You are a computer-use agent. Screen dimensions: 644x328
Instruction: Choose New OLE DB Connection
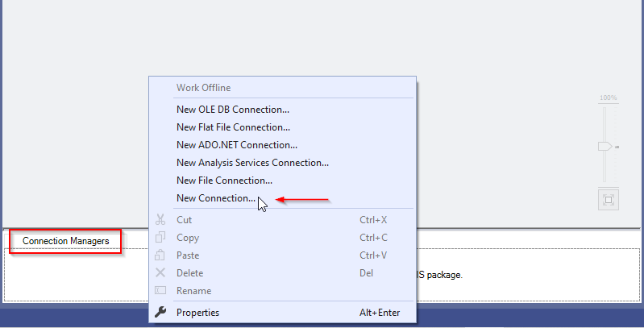coord(232,110)
